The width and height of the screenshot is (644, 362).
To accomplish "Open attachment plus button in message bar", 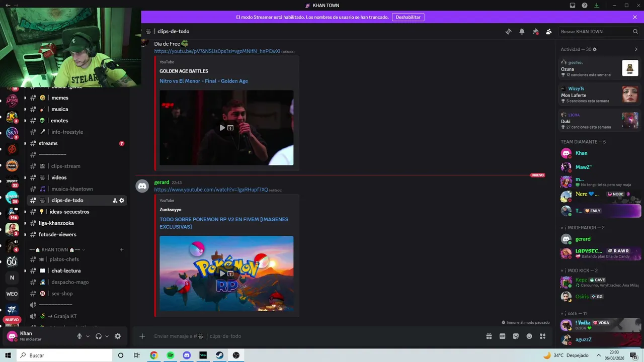I will pyautogui.click(x=142, y=336).
